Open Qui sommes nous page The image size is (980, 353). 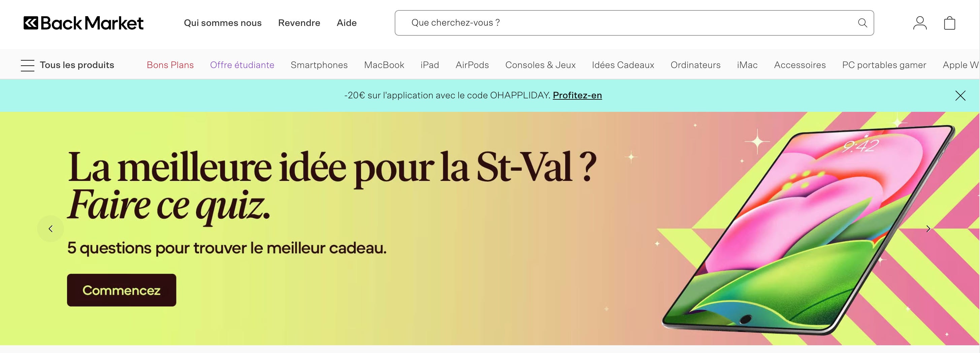tap(223, 23)
